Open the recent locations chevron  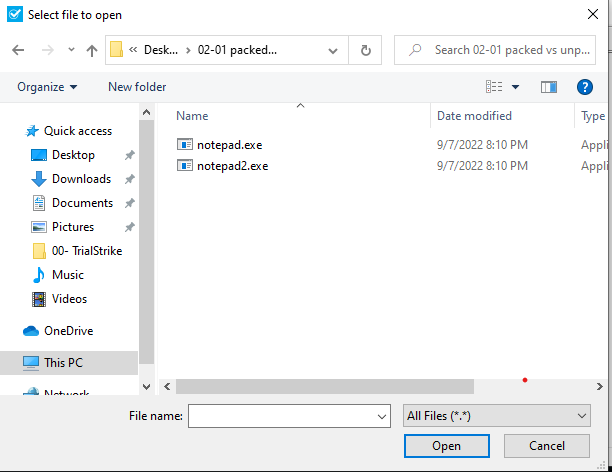click(71, 50)
